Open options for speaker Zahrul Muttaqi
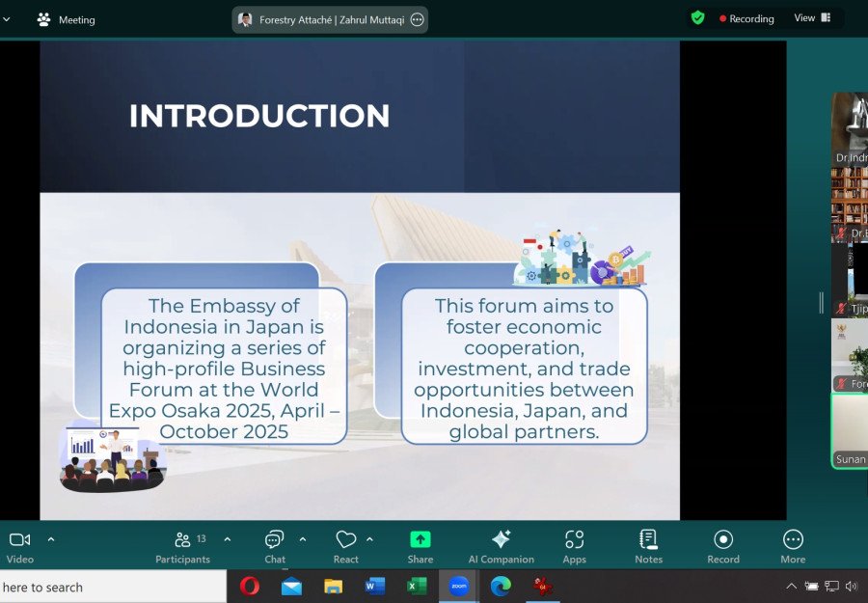This screenshot has height=603, width=868. tap(417, 19)
